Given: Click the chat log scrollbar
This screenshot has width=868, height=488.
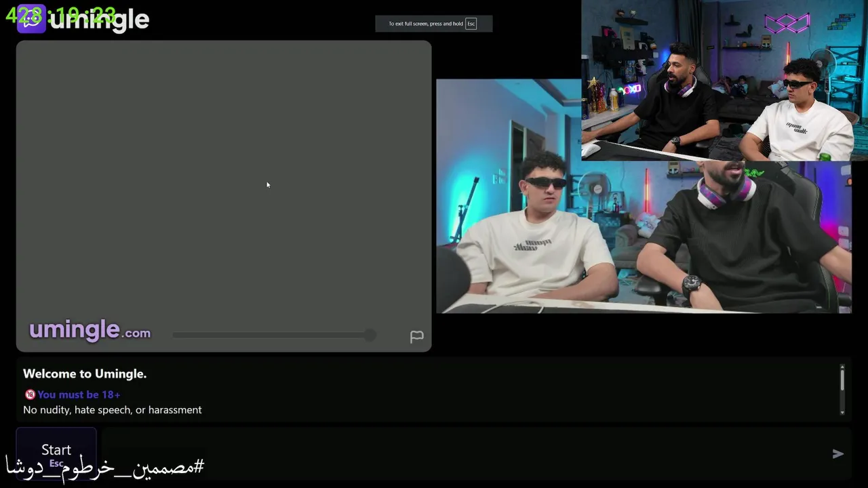Looking at the screenshot, I should coord(842,390).
